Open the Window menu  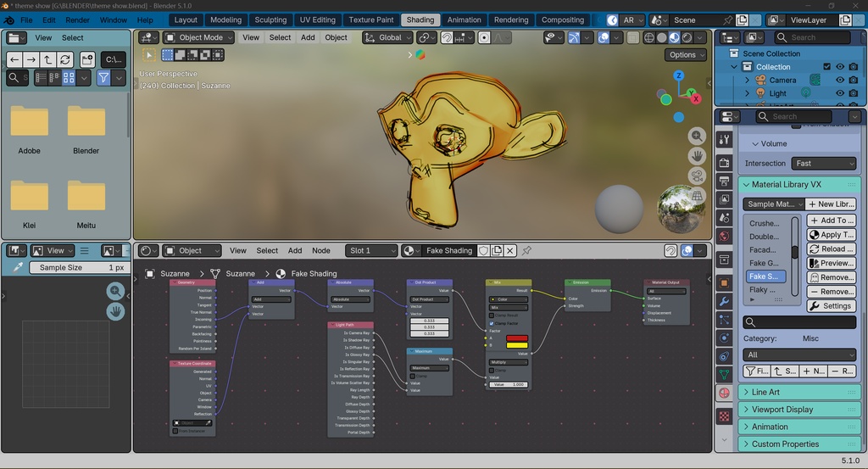114,20
